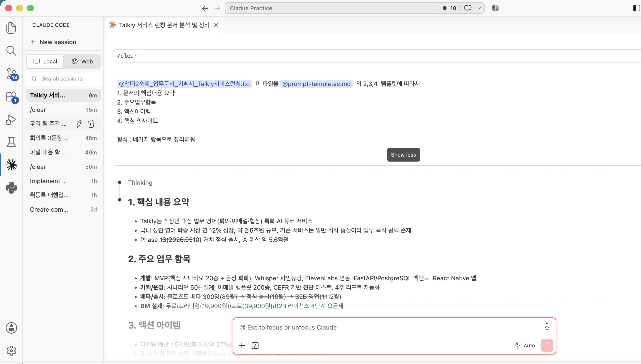The image size is (641, 364).
Task: Open Run and Debug icon
Action: tap(11, 120)
